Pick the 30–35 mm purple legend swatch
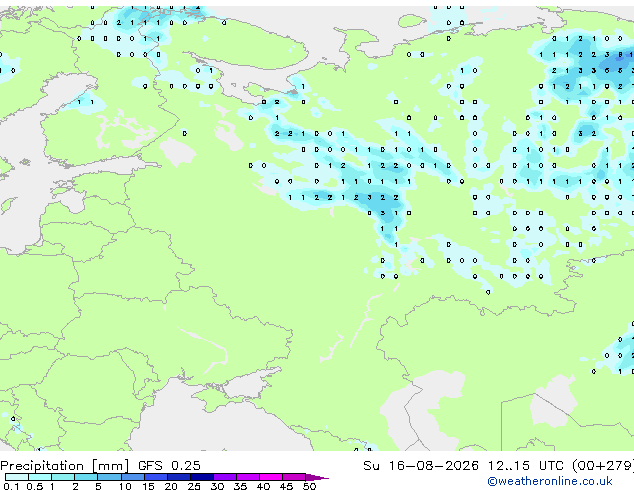 pyautogui.click(x=224, y=477)
